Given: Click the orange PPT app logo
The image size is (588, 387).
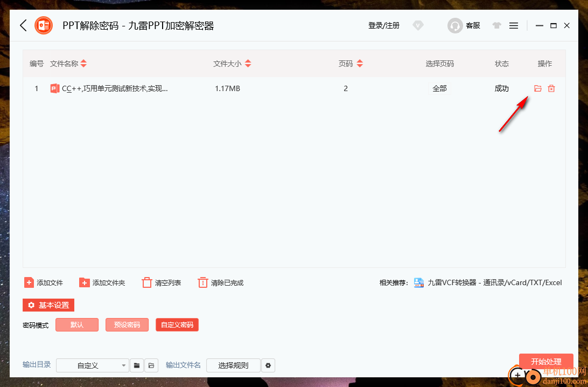Looking at the screenshot, I should tap(44, 25).
